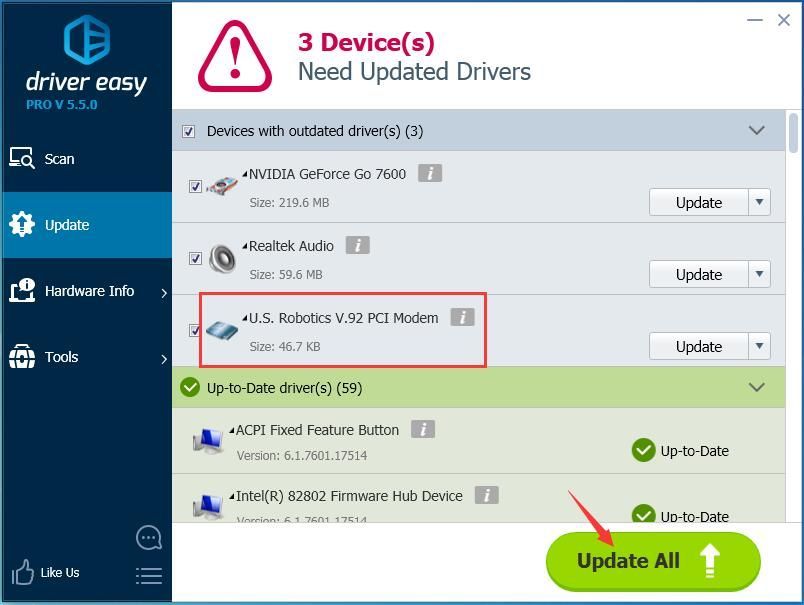Update the NVIDIA GeForce Go 7600 driver

click(699, 203)
